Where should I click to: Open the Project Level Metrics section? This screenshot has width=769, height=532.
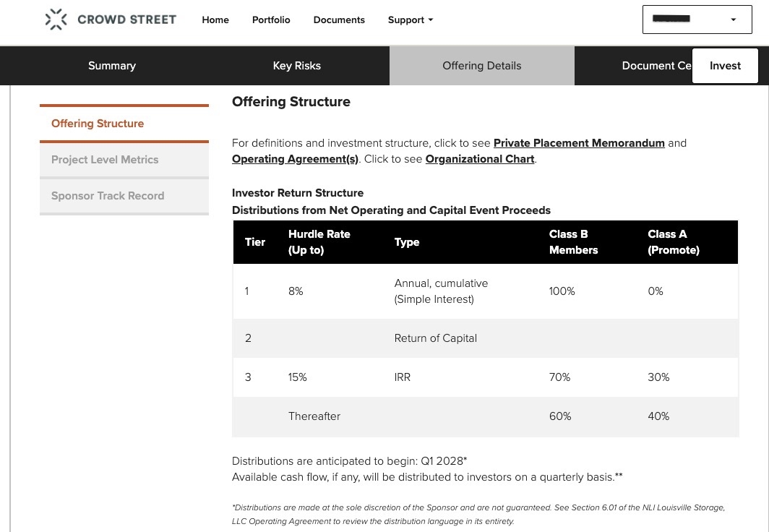click(x=105, y=160)
